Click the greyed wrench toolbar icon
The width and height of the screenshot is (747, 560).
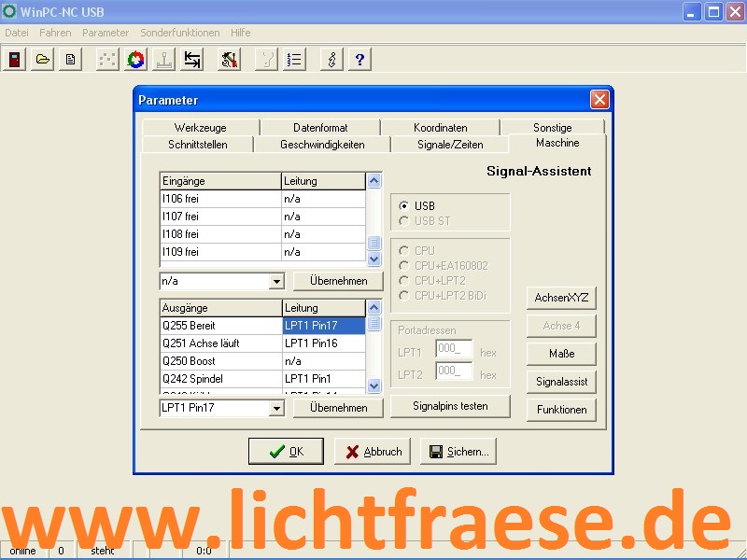[266, 60]
